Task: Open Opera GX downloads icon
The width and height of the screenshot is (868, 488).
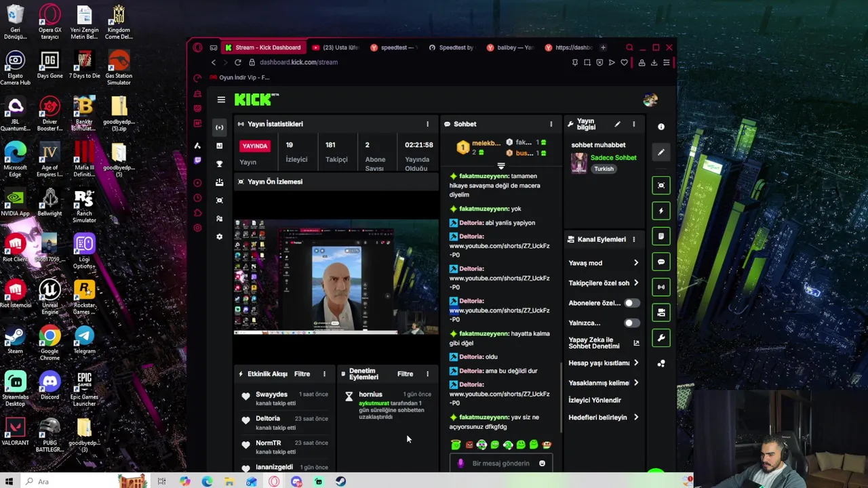Action: pyautogui.click(x=654, y=62)
